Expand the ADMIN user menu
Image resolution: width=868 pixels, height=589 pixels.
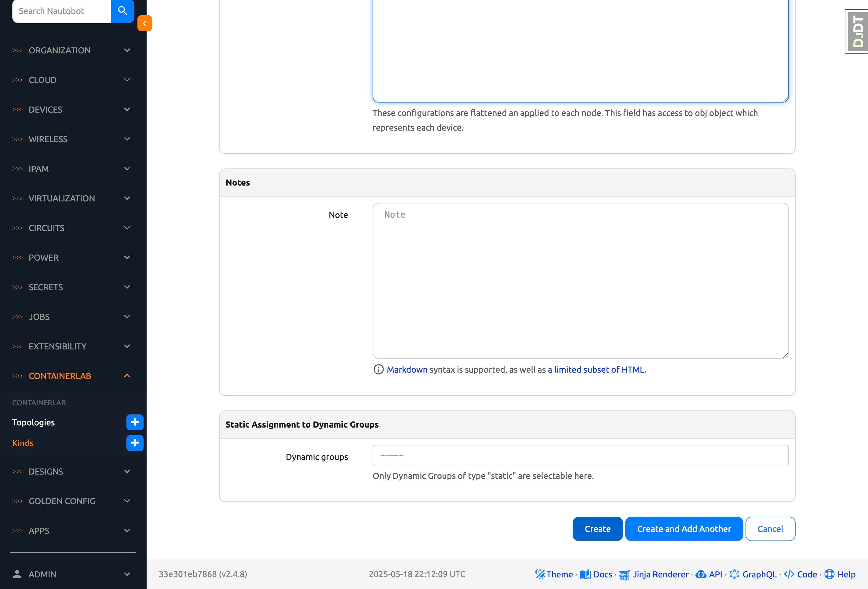click(x=71, y=574)
